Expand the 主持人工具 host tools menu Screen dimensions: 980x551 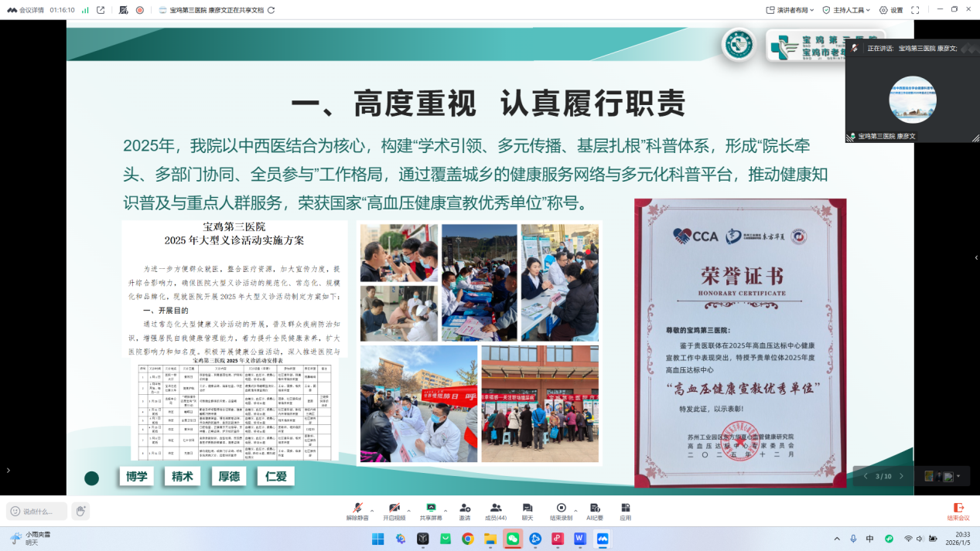click(x=851, y=11)
